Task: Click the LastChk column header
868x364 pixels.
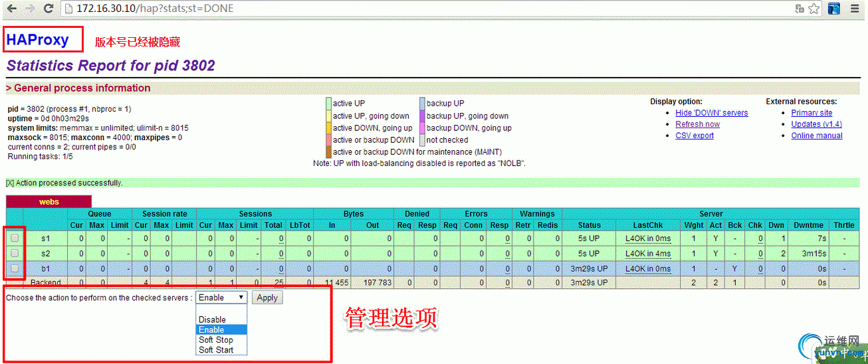Action: tap(648, 225)
